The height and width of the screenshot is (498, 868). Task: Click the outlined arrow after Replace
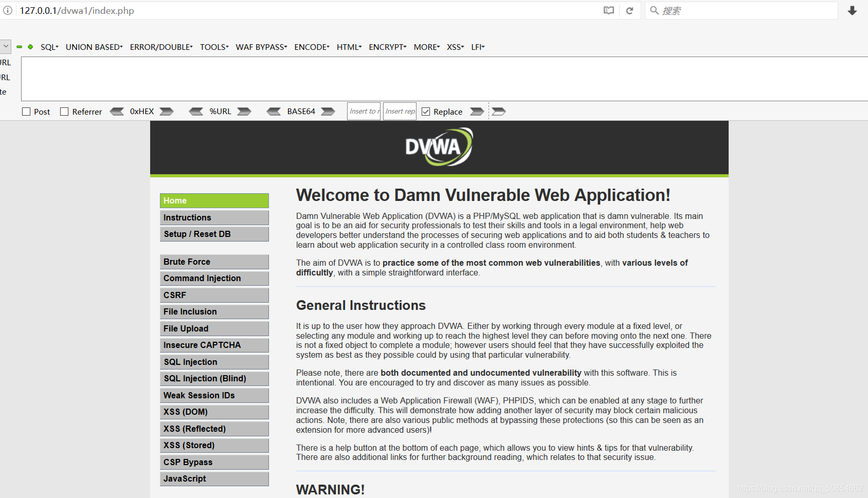[x=499, y=112]
